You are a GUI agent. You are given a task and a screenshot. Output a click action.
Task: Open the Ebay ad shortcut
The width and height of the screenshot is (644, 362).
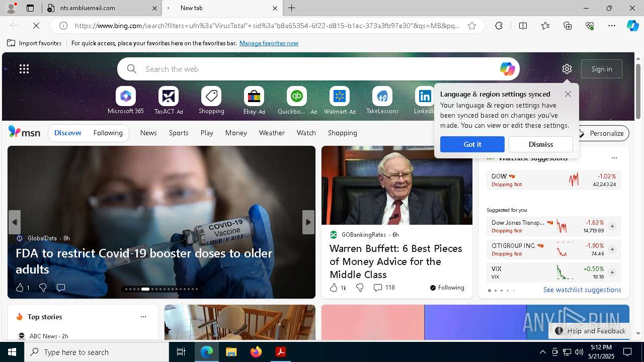(254, 101)
